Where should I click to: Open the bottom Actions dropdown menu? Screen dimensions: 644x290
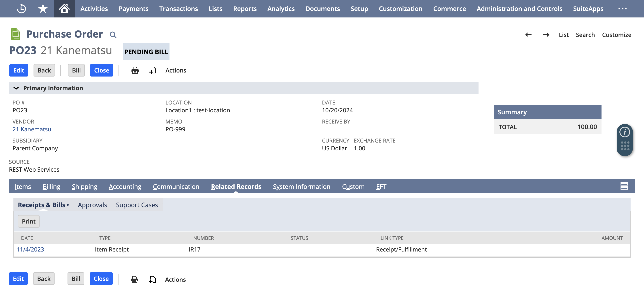175,279
